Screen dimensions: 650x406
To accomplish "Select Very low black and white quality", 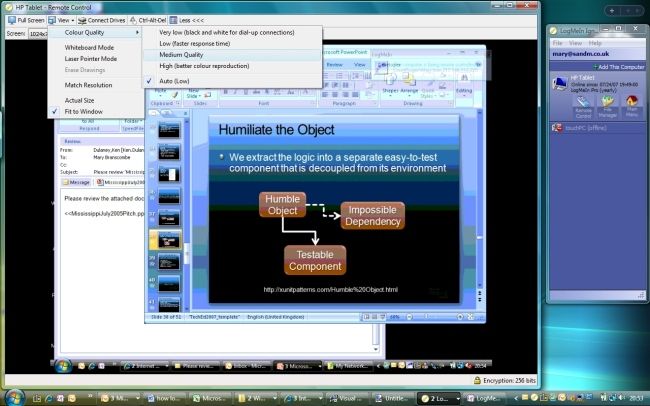I will click(232, 32).
